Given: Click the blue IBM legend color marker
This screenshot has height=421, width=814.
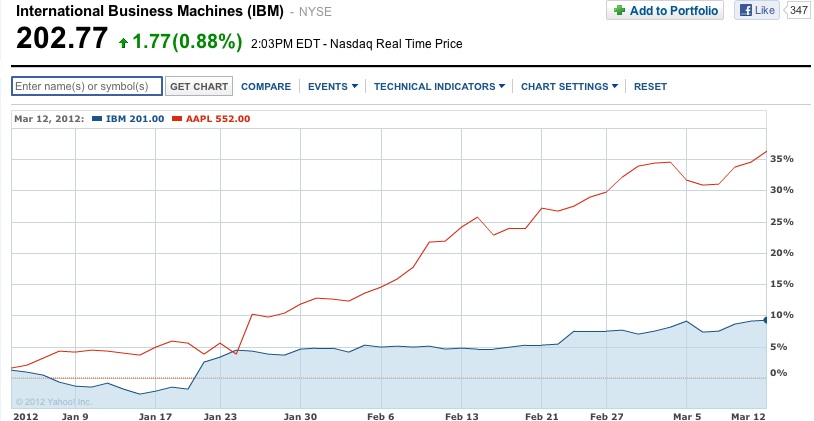Looking at the screenshot, I should point(96,119).
